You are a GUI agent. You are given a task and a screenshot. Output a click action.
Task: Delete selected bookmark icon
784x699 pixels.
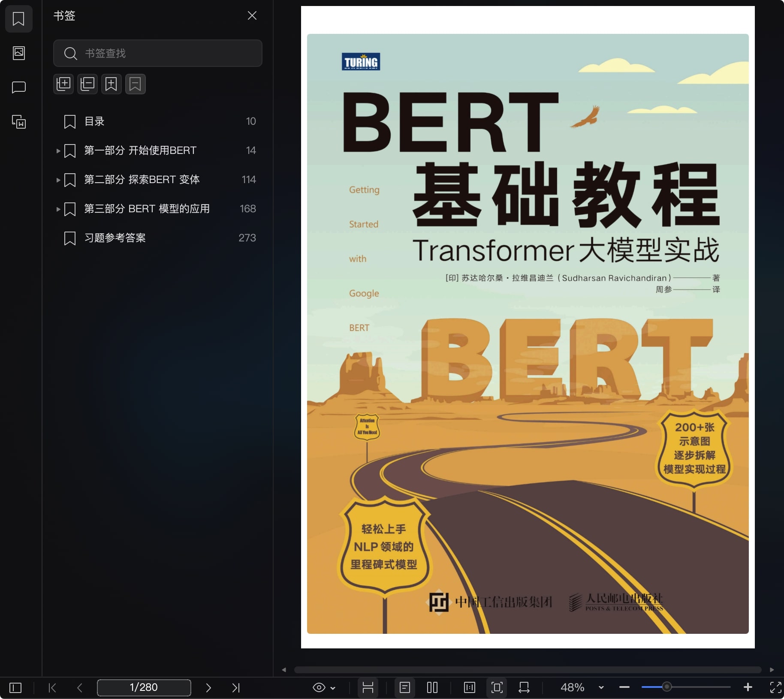coord(136,84)
